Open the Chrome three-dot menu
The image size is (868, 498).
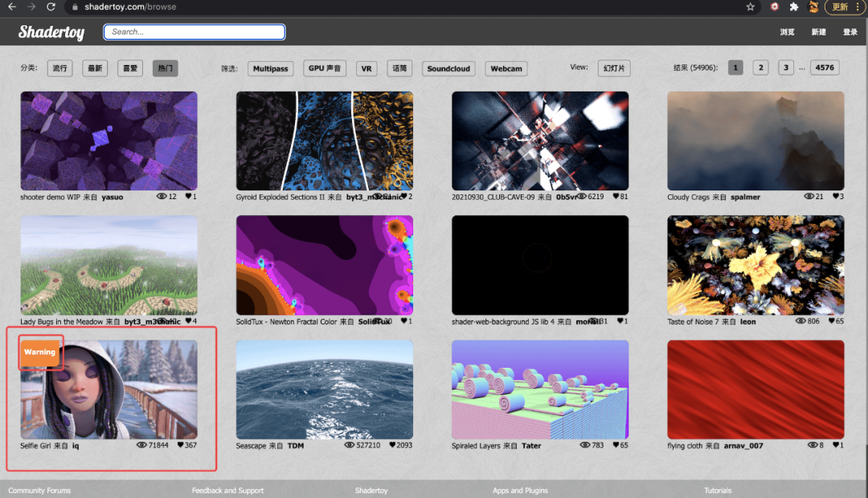point(858,6)
